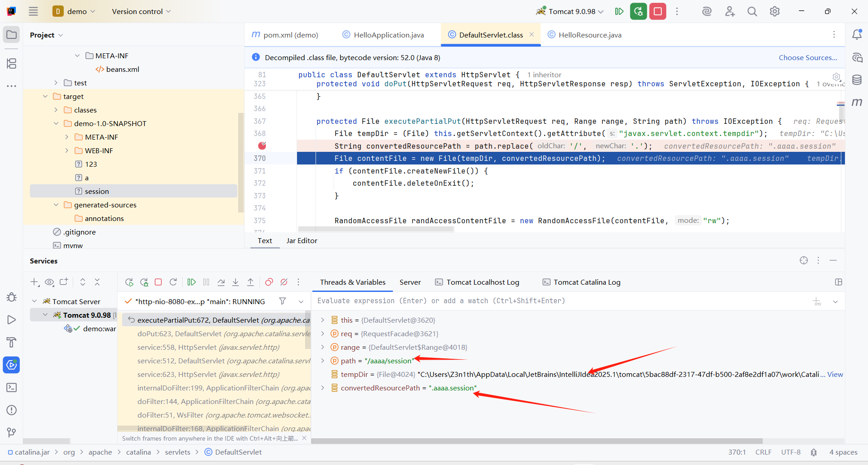Screen dimensions: 868x465
Task: Toggle the Services tool window button
Action: pos(11,365)
